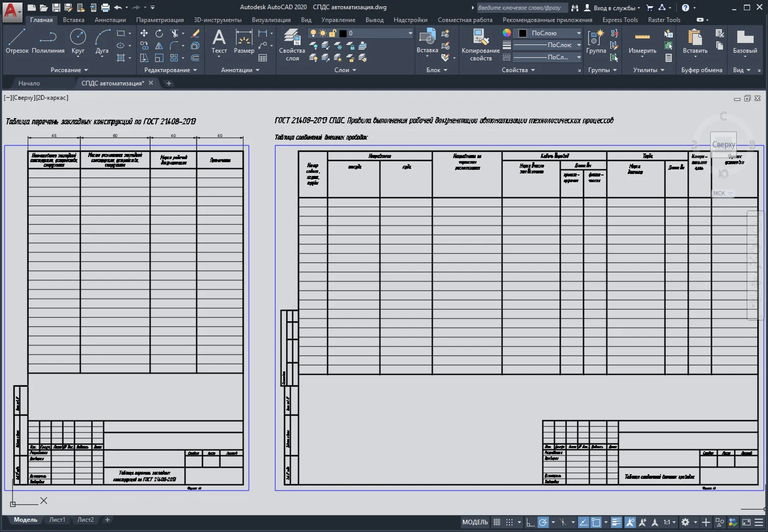Toggle polar tracking in status bar
Image resolution: width=768 pixels, height=532 pixels.
(543, 522)
